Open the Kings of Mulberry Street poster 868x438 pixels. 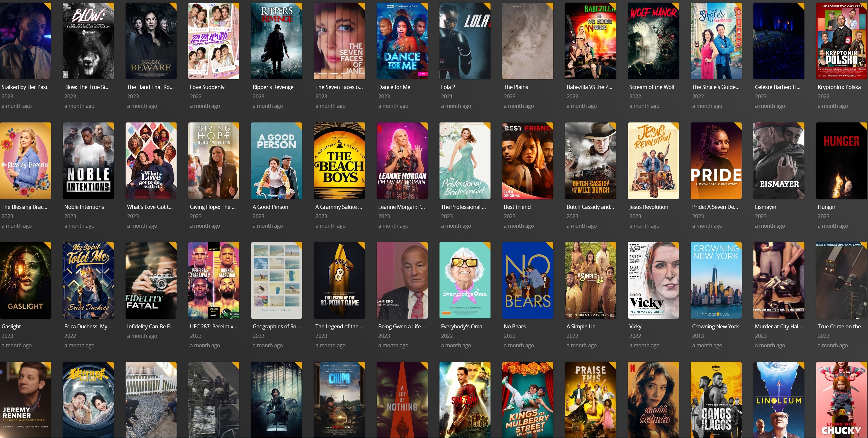(528, 400)
